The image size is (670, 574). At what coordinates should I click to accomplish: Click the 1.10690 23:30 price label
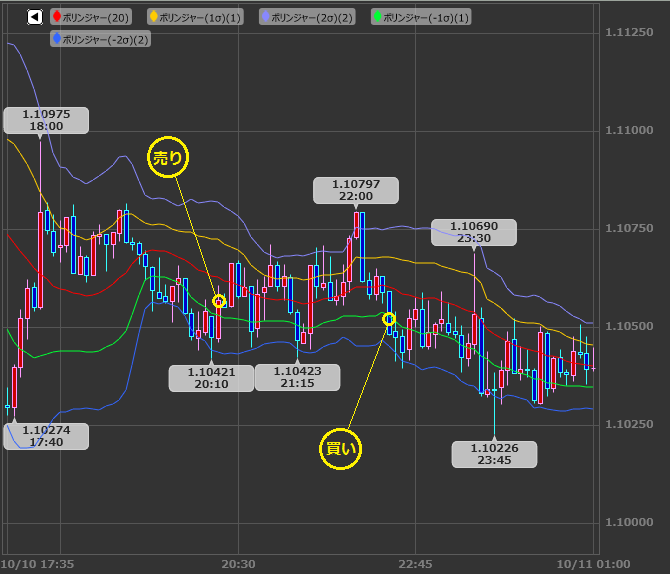[x=474, y=232]
